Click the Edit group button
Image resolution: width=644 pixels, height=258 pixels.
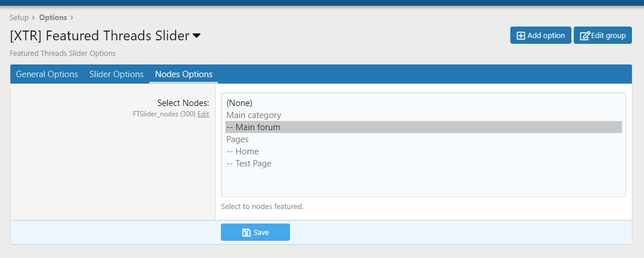[602, 35]
